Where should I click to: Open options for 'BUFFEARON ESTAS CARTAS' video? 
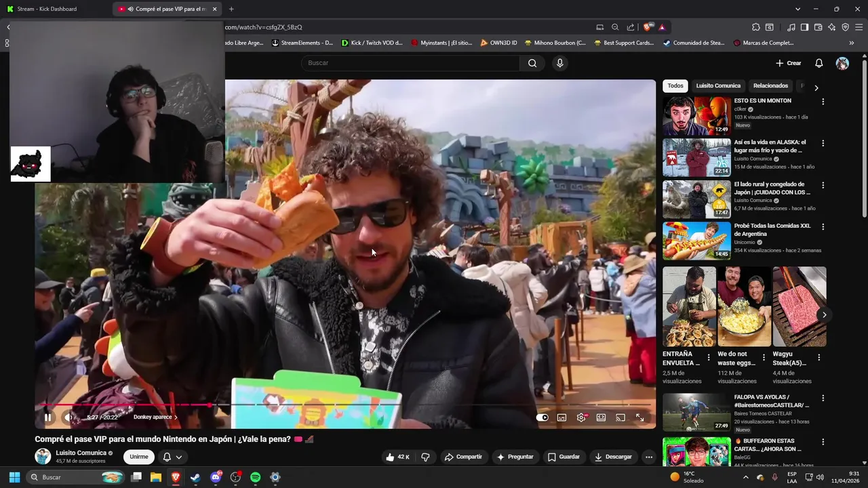[x=823, y=442]
